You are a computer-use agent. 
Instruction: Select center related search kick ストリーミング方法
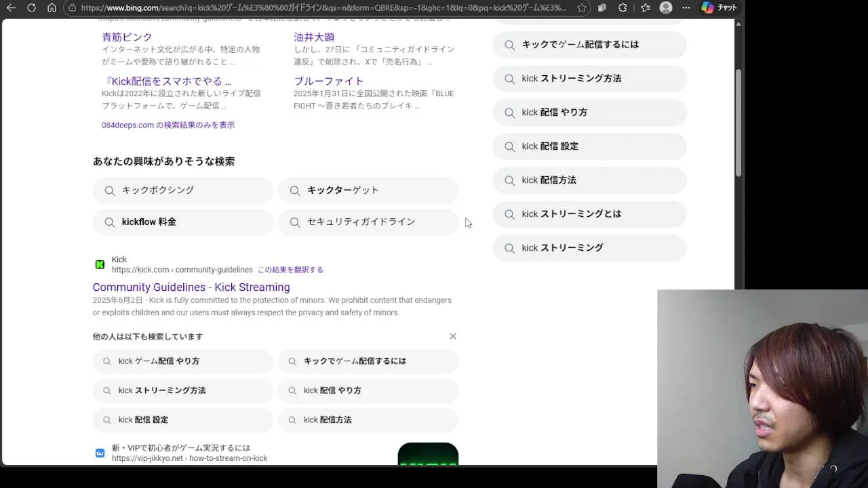[183, 390]
